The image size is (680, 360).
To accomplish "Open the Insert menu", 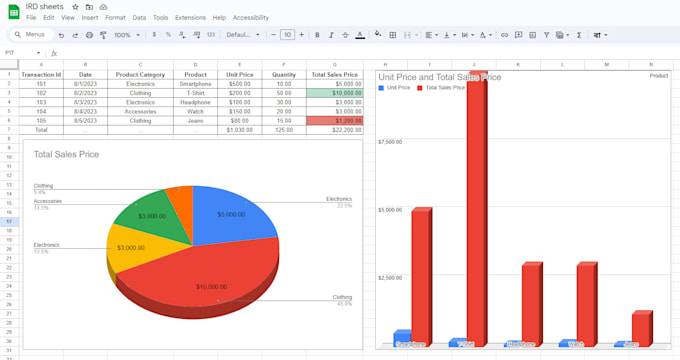I will [90, 18].
